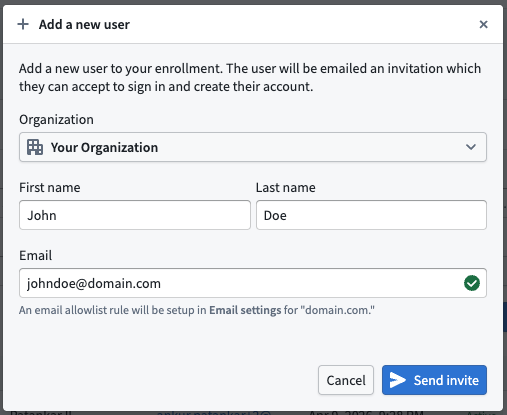Click the green checkmark validation icon

[x=472, y=283]
